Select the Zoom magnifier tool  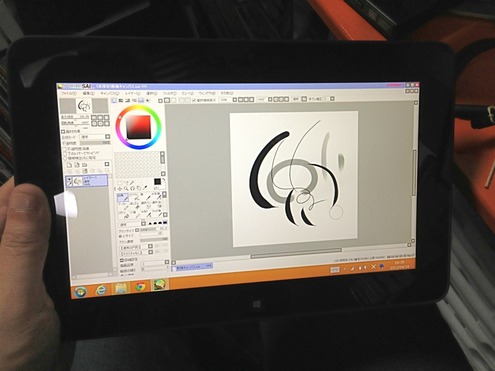click(x=126, y=188)
